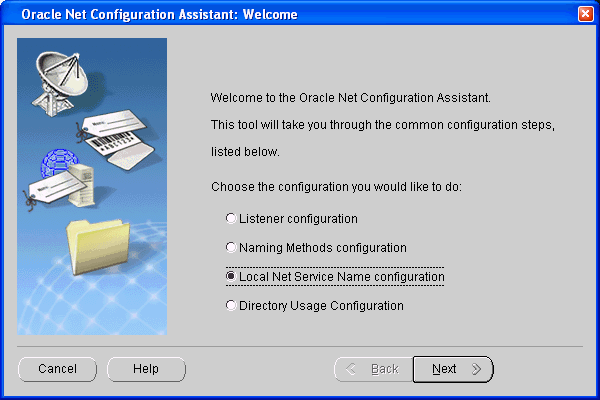Select Local Net Service Name configuration
This screenshot has height=400, width=600.
click(232, 276)
